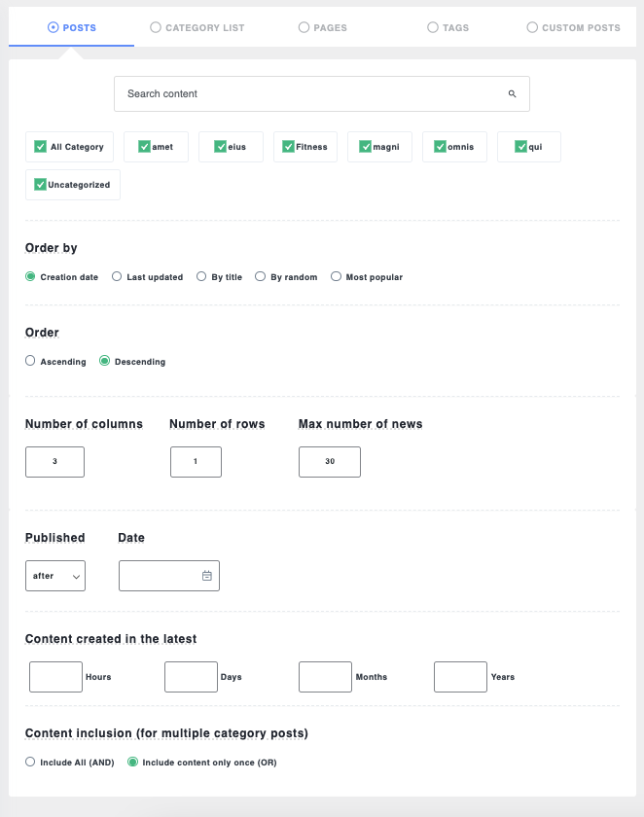Choose Include All (AND) option

pos(31,763)
